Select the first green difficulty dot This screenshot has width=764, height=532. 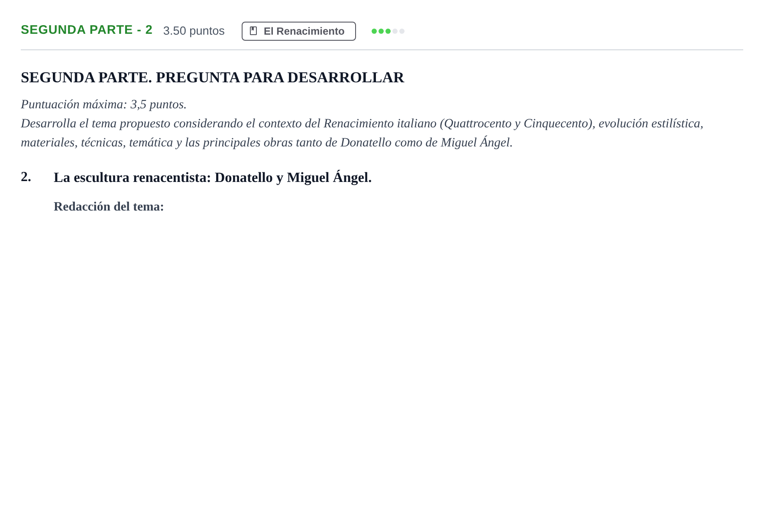[374, 31]
